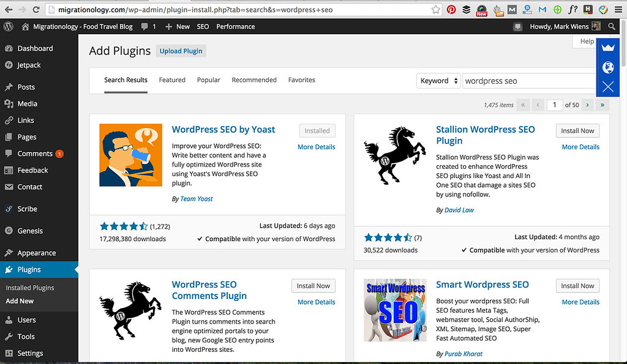Open WordPress SEO by Yoast title link
The image size is (627, 364).
click(x=223, y=130)
